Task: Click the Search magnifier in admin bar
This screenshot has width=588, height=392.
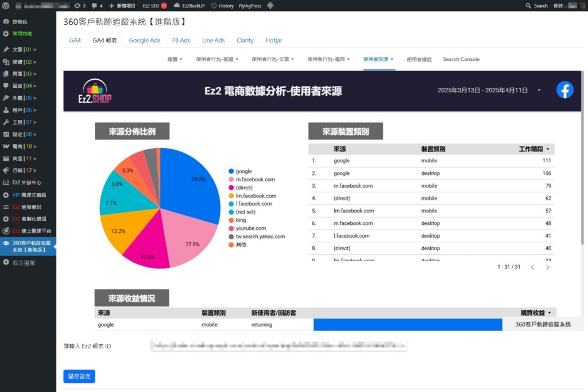Action: (x=528, y=6)
